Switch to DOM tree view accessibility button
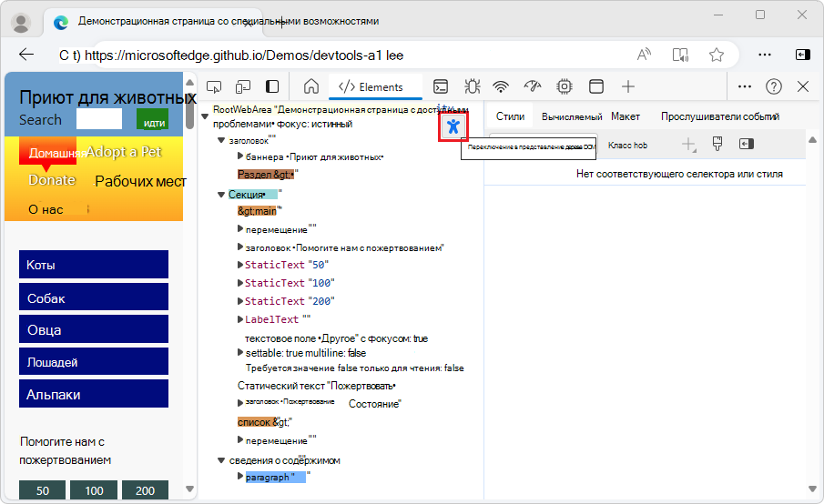Image resolution: width=824 pixels, height=504 pixels. (x=453, y=126)
